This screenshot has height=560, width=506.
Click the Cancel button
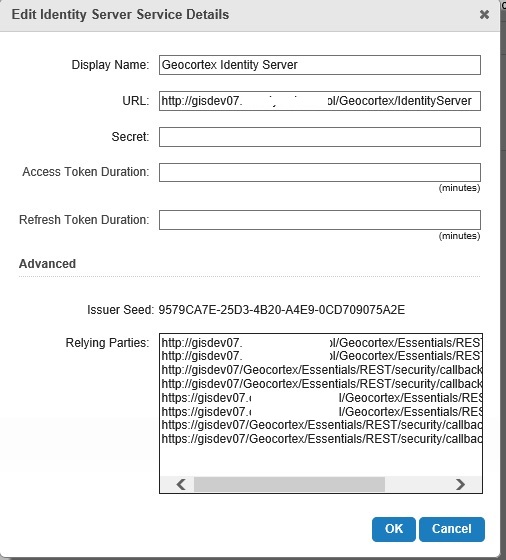[x=452, y=529]
